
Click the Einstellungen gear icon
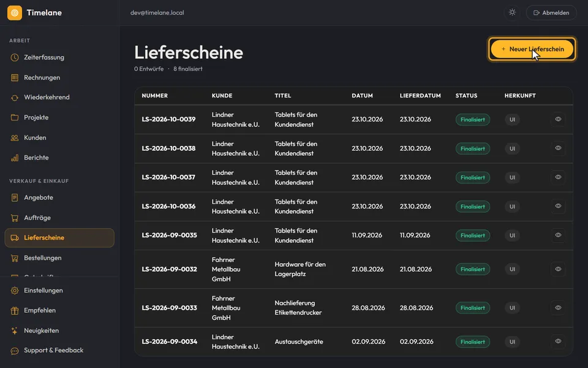[15, 290]
